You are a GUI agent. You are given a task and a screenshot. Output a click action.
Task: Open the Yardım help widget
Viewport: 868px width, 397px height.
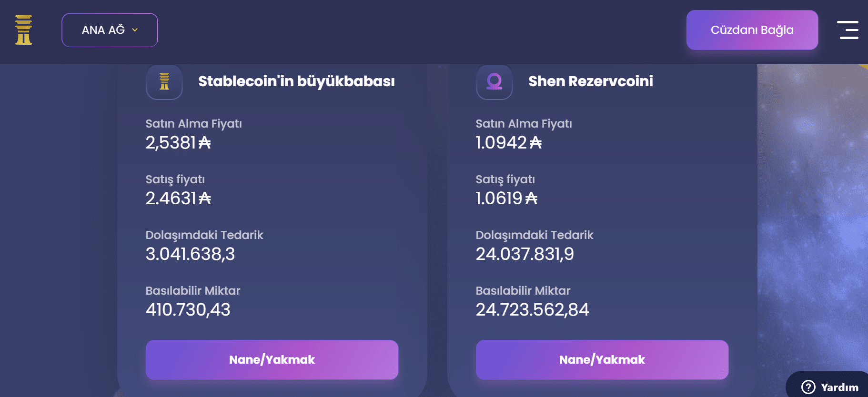(x=830, y=387)
